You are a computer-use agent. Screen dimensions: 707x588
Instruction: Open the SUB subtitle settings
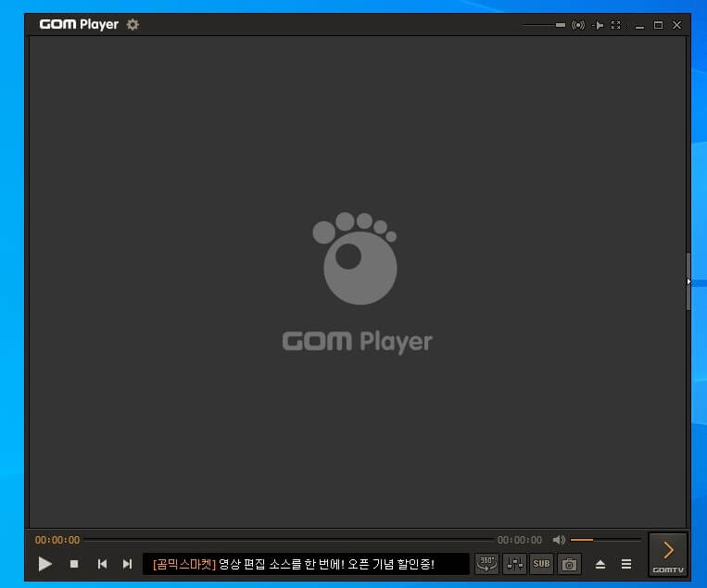[x=541, y=564]
